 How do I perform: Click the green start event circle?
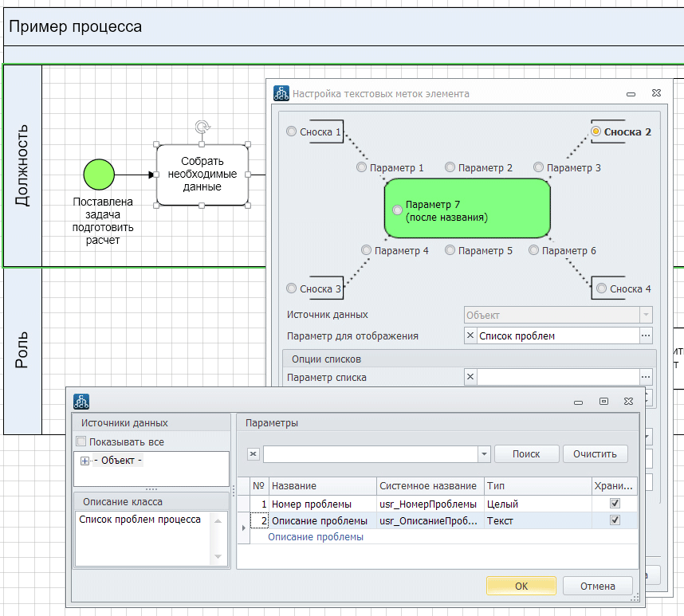click(x=99, y=175)
